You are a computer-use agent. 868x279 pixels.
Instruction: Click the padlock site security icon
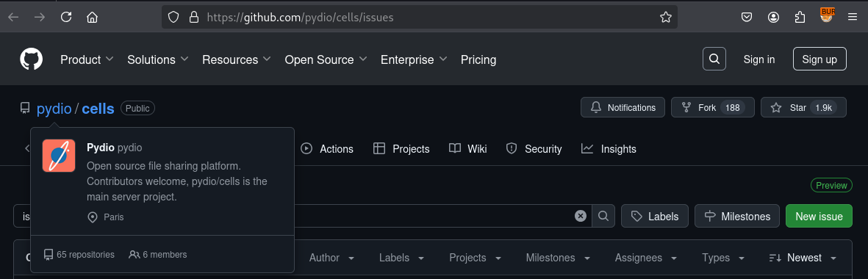(194, 17)
